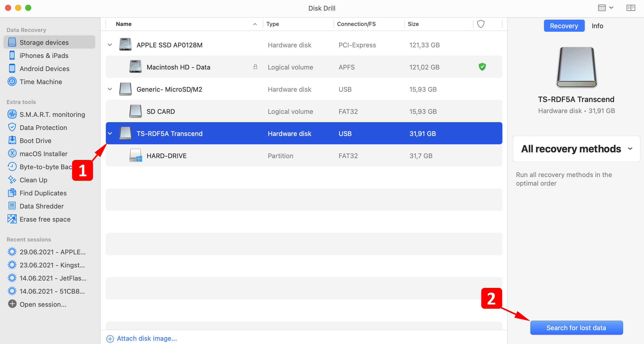Image resolution: width=644 pixels, height=344 pixels.
Task: Switch to the Recovery tab
Action: pos(564,26)
